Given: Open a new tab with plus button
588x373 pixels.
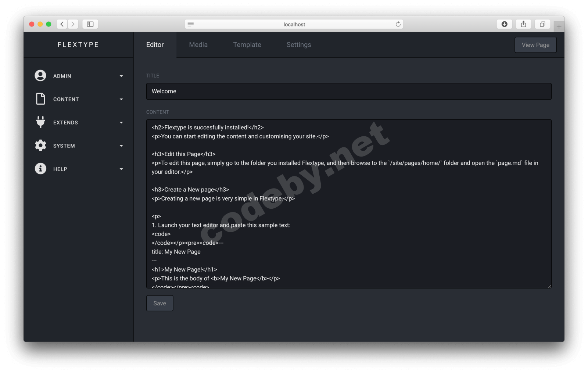Looking at the screenshot, I should coord(559,26).
